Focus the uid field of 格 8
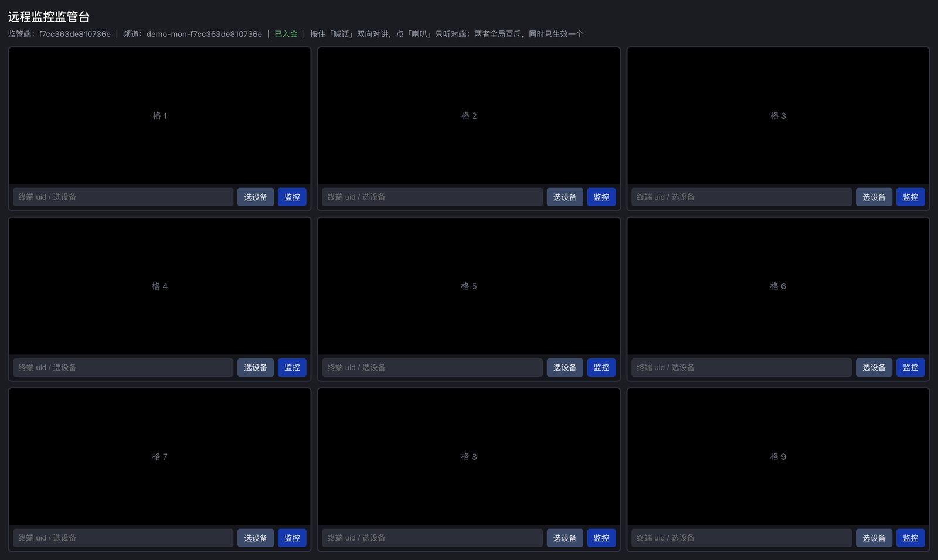The width and height of the screenshot is (938, 560). [432, 538]
